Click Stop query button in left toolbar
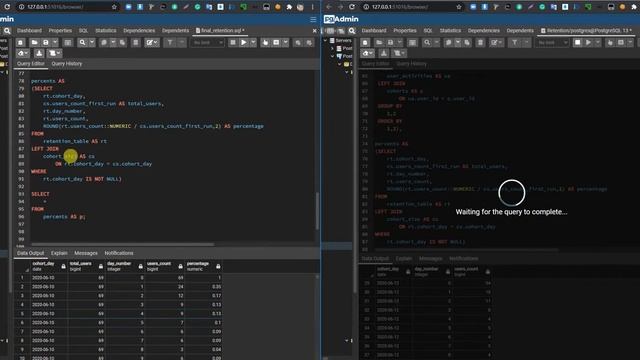This screenshot has width=640, height=360. 233,42
